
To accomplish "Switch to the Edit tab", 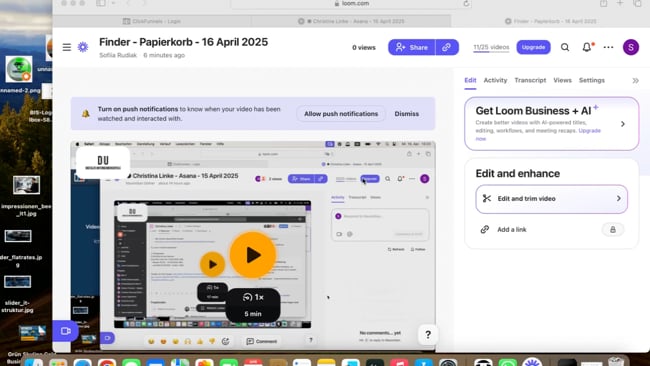I will pos(470,80).
